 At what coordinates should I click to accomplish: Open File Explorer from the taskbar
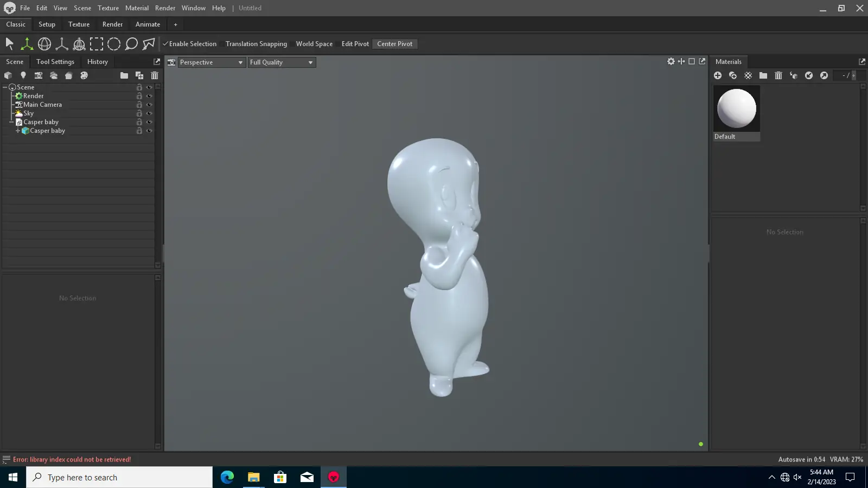[253, 477]
